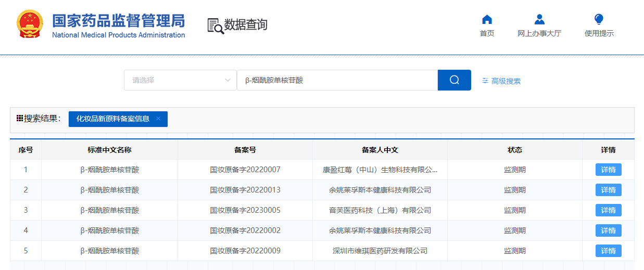644x270 pixels.
Task: Click the blue magnifier search button
Action: tap(454, 80)
